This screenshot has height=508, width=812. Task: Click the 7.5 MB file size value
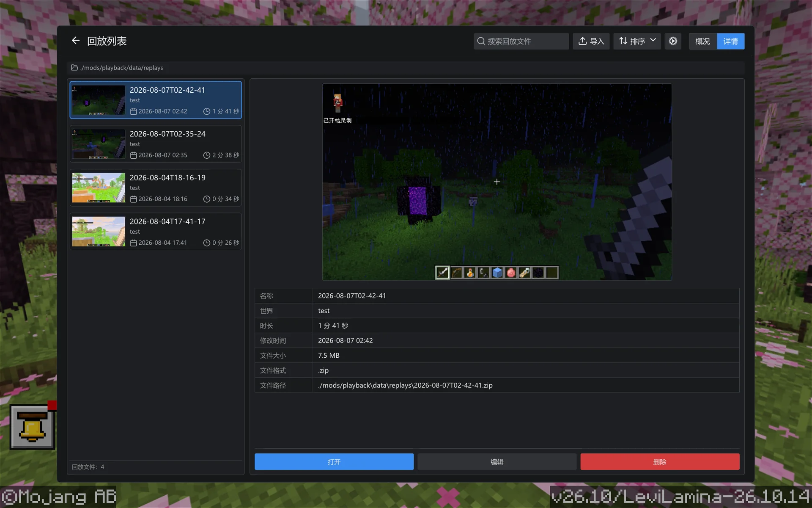(x=329, y=356)
